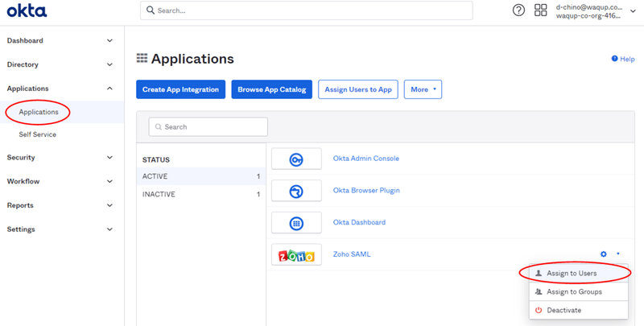Open the Okta Dashboard link
644x326 pixels.
point(359,222)
